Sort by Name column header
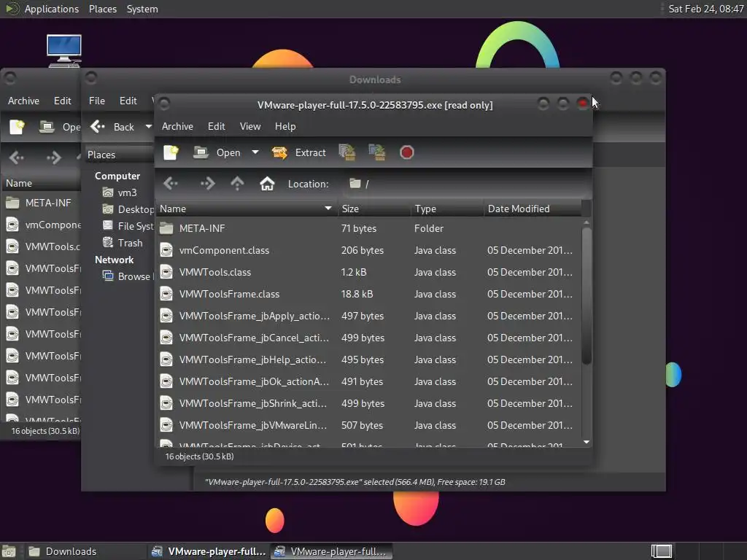The image size is (747, 560). pos(247,209)
